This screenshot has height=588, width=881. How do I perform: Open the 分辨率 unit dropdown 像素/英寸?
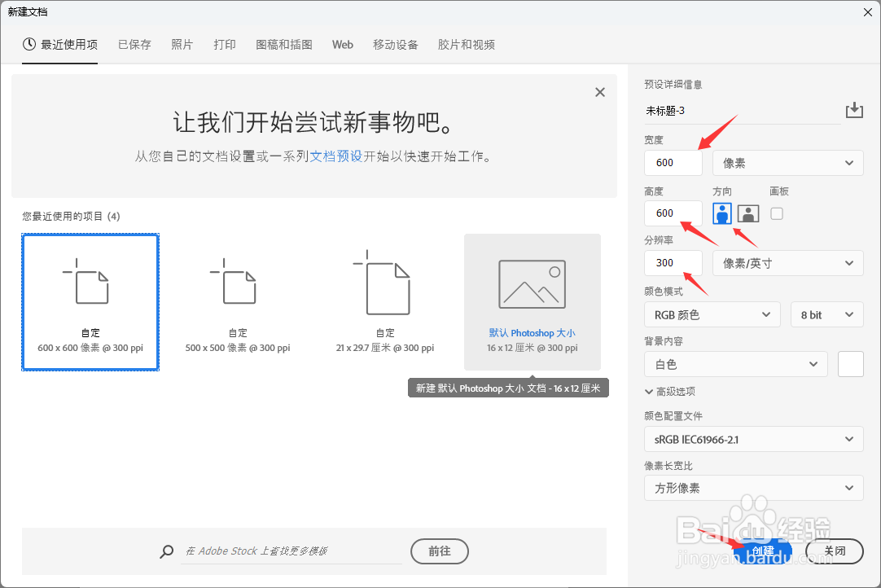tap(787, 262)
